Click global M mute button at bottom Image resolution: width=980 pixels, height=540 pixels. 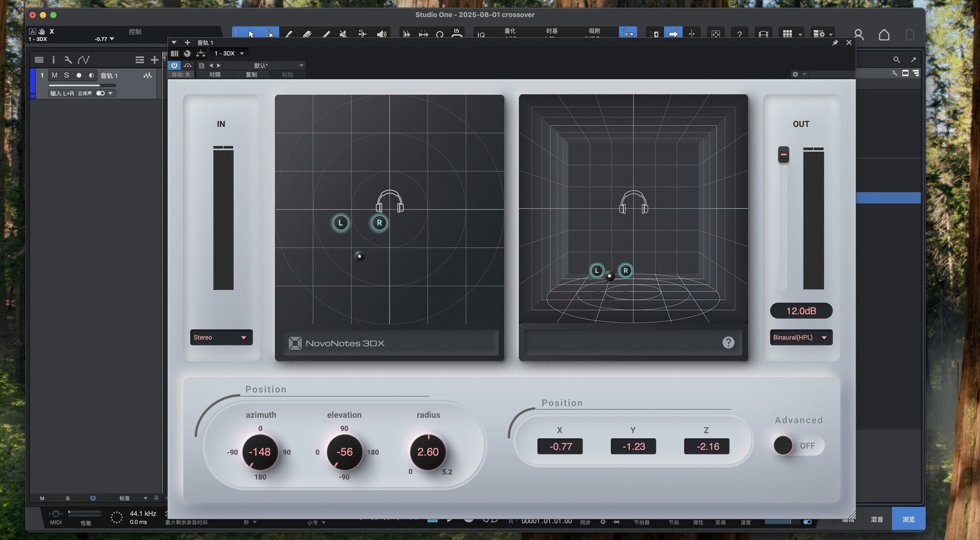[42, 498]
